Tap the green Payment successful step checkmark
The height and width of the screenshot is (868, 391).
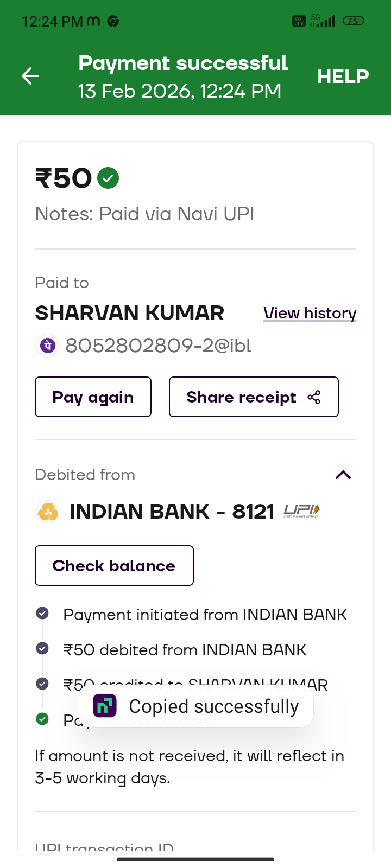coord(42,719)
